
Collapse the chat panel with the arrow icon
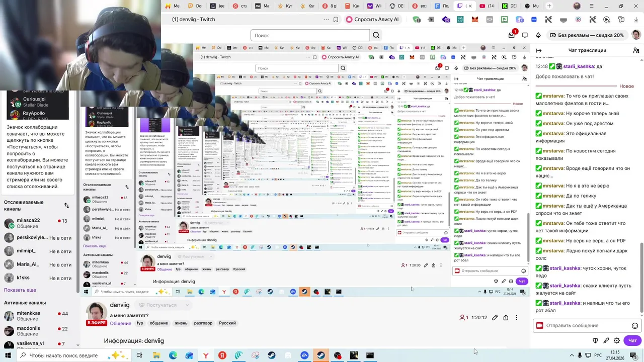point(538,50)
